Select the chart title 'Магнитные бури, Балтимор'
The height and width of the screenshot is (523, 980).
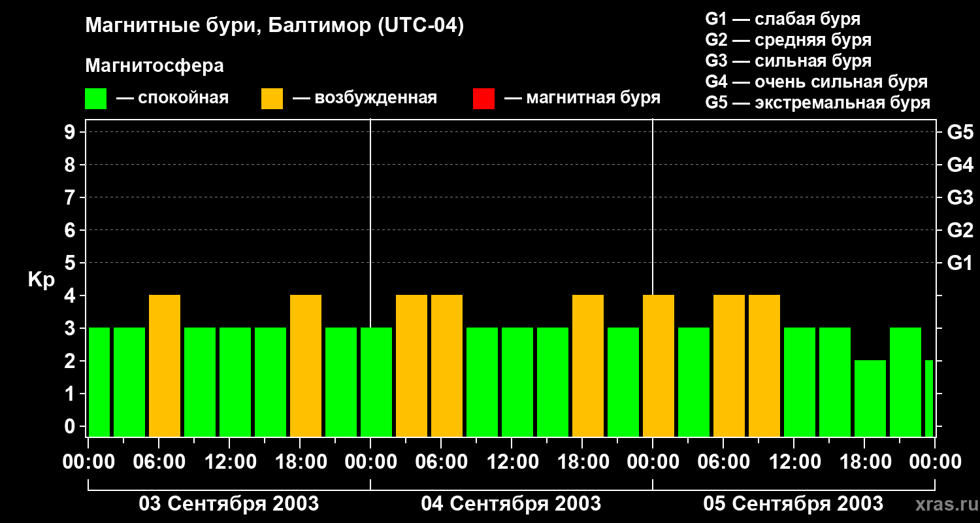[x=274, y=26]
